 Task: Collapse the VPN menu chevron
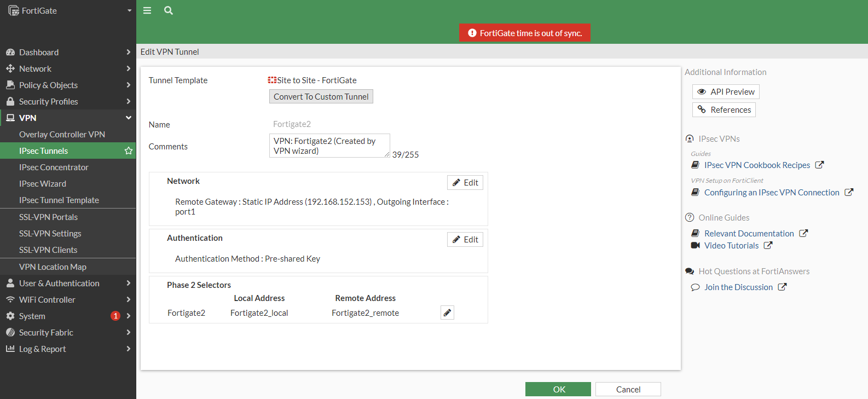[x=129, y=118]
